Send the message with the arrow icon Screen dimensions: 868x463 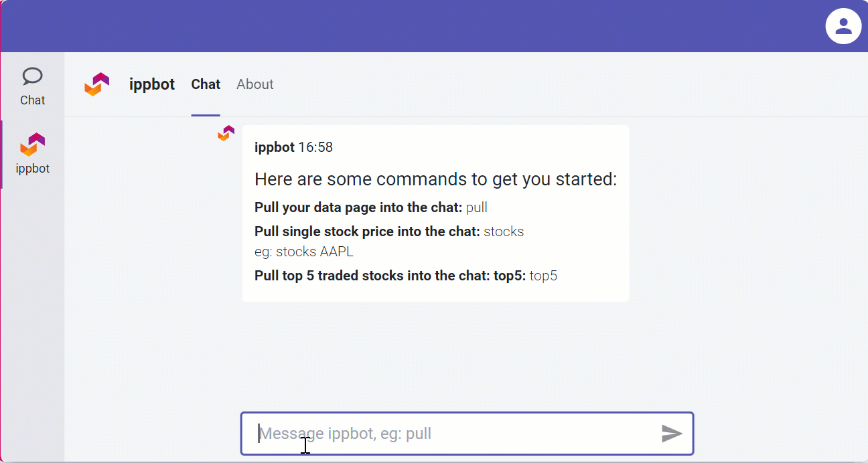672,434
